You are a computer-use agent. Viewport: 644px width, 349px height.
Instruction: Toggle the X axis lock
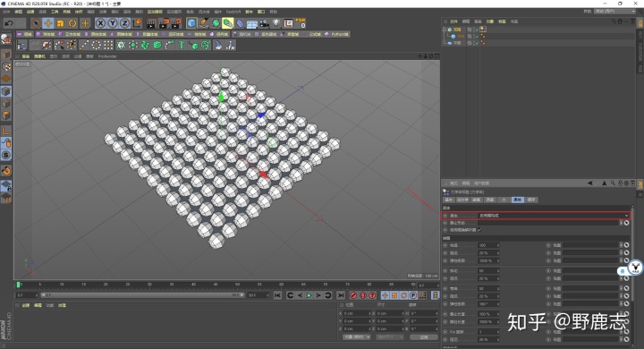(100, 23)
